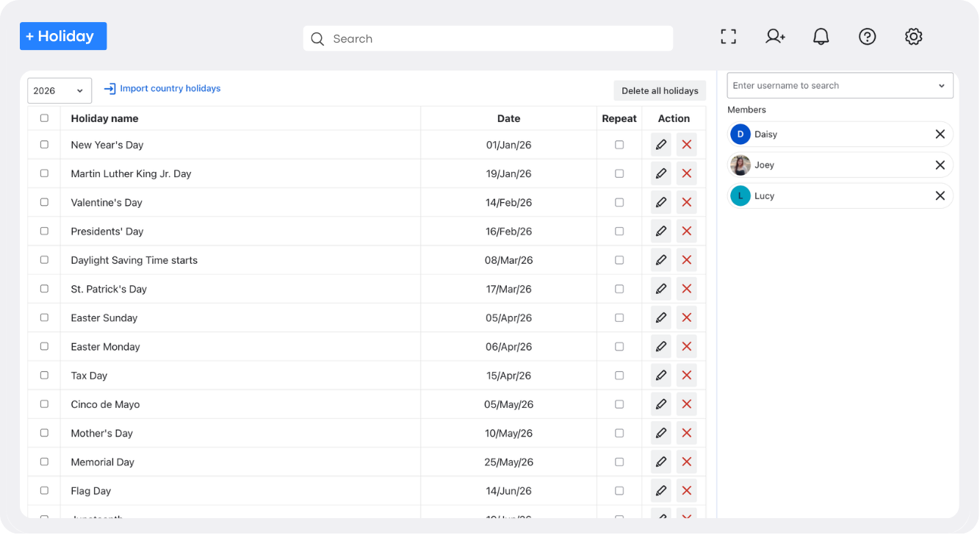
Task: Enable Repeat for Martin Luther King Jr. Day
Action: tap(619, 173)
